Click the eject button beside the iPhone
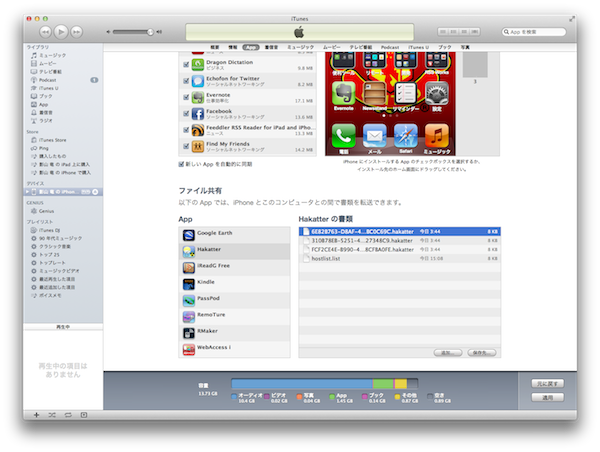600x452 pixels. 95,192
